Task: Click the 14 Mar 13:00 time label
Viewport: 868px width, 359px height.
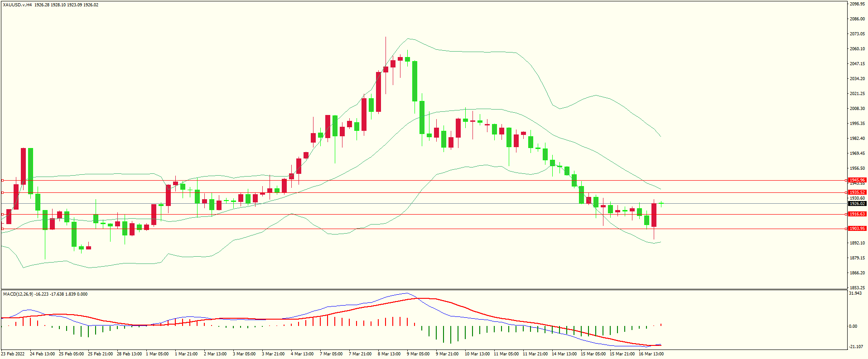Action: pos(564,354)
